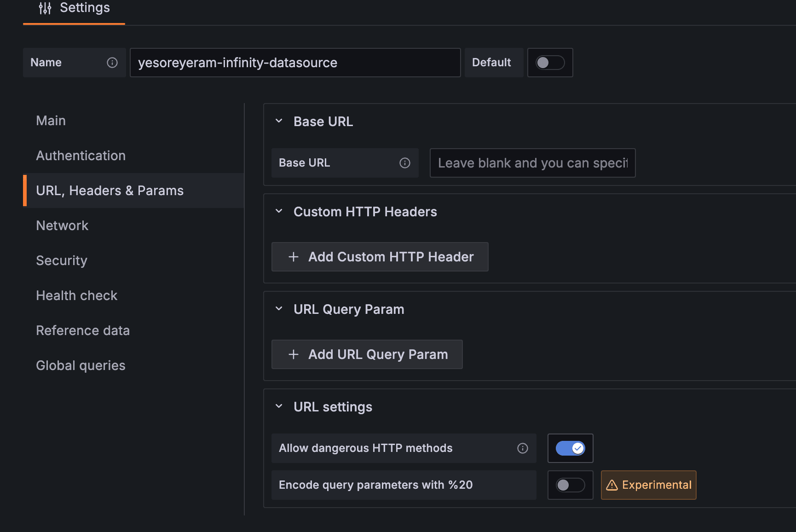Click the datasource name text field
Image resolution: width=796 pixels, height=532 pixels.
(295, 63)
